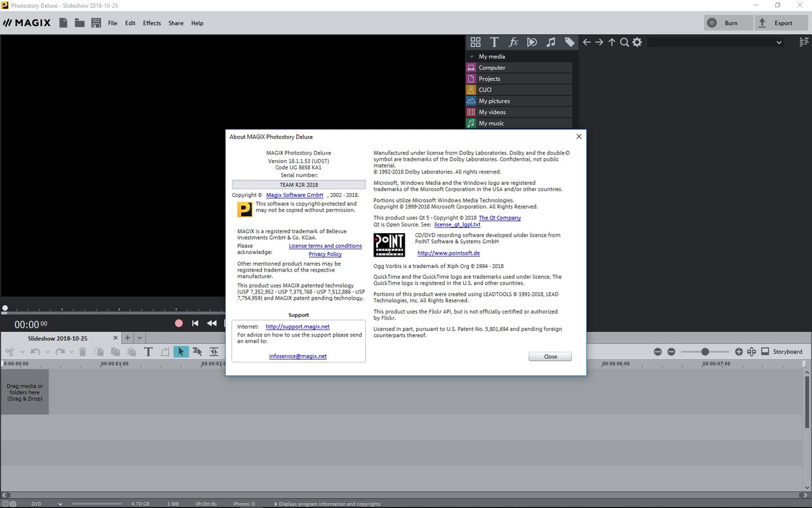
Task: Select My pictures in My media
Action: pyautogui.click(x=519, y=101)
